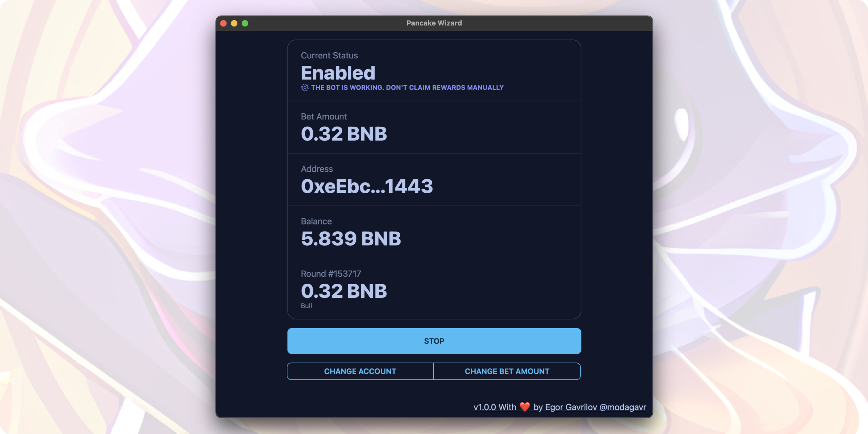Click the Enabled status heading
Image resolution: width=868 pixels, height=434 pixels.
[x=338, y=73]
